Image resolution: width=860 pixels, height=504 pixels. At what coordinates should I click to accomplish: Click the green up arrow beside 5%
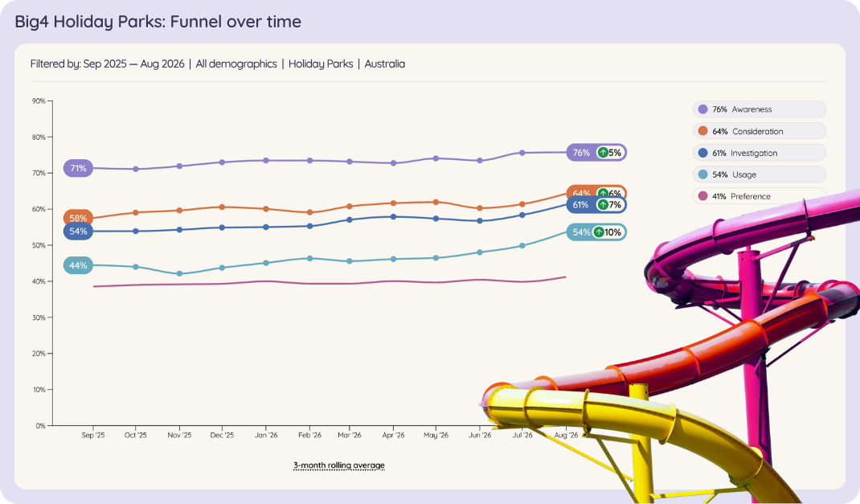pyautogui.click(x=603, y=153)
